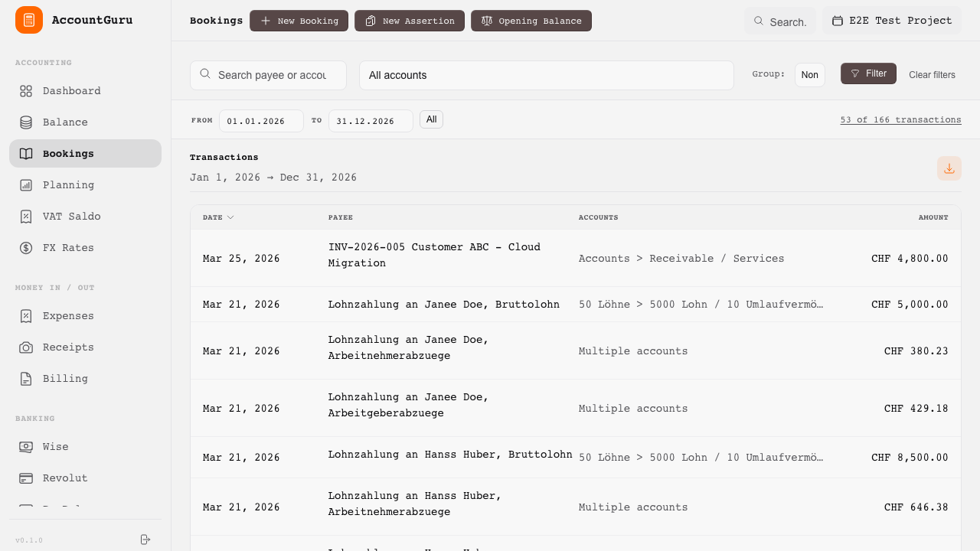
Task: Navigate to Planning menu item
Action: (x=68, y=185)
